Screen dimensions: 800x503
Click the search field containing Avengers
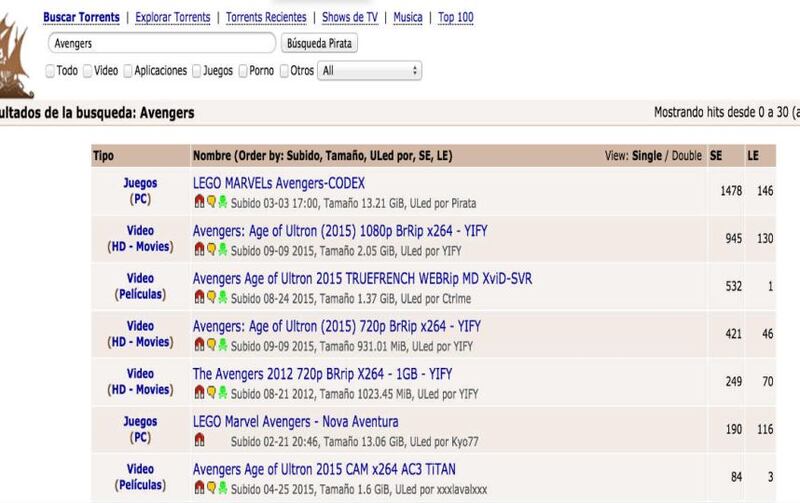tap(162, 43)
